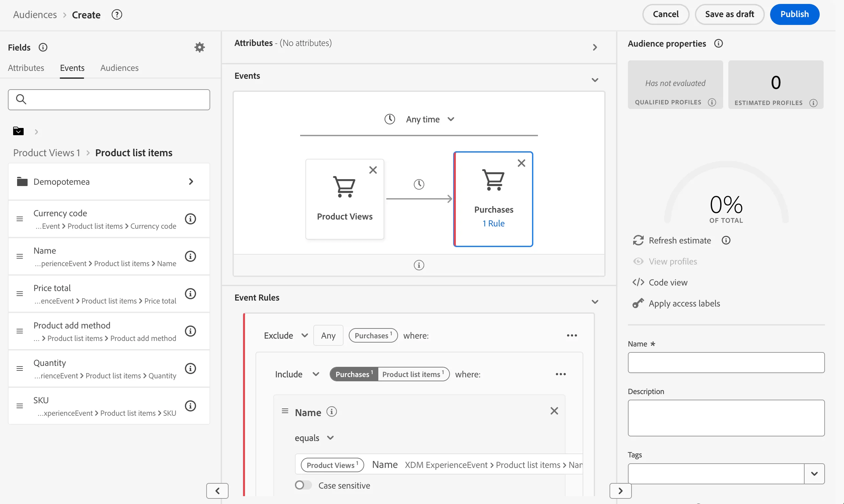Open the Demopotemea folder

[x=109, y=182]
